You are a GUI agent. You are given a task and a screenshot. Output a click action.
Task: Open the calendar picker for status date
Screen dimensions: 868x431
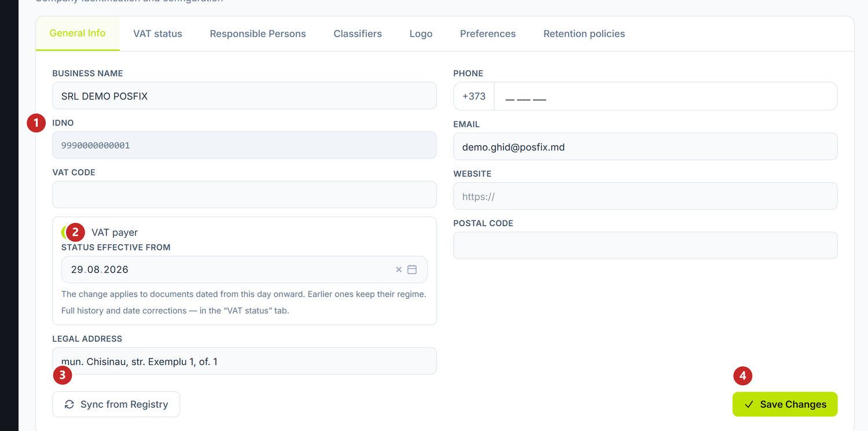click(412, 270)
